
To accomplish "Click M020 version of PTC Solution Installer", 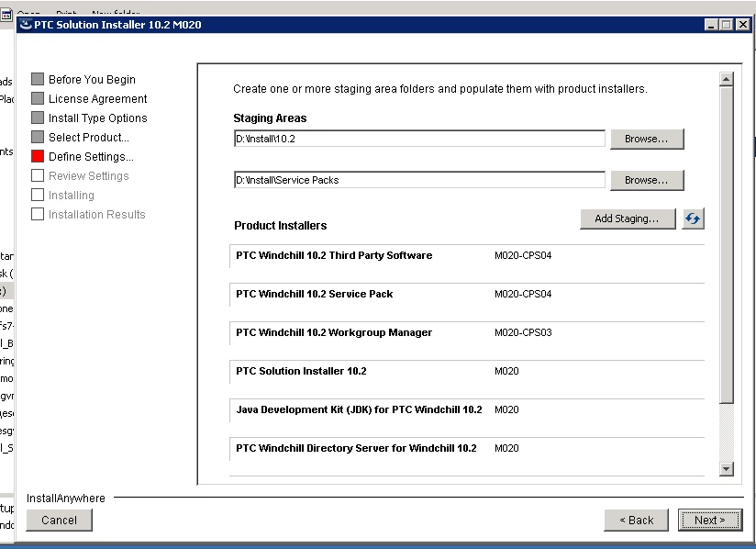I will pos(506,371).
